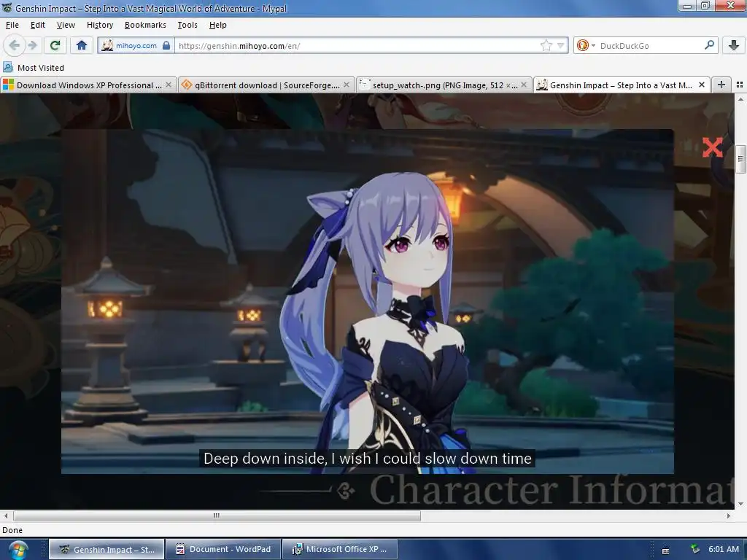This screenshot has height=560, width=747.
Task: Switch to qBittorrent download SourceForge tab
Action: pyautogui.click(x=266, y=85)
